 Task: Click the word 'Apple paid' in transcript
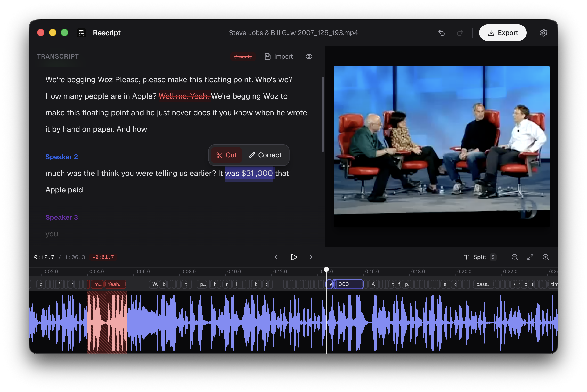coord(64,190)
